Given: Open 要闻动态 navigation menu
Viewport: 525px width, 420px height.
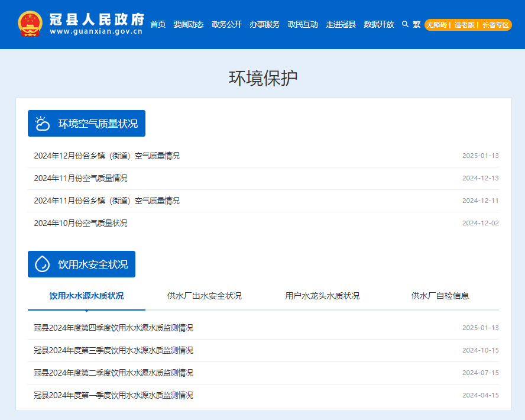Looking at the screenshot, I should click(189, 24).
